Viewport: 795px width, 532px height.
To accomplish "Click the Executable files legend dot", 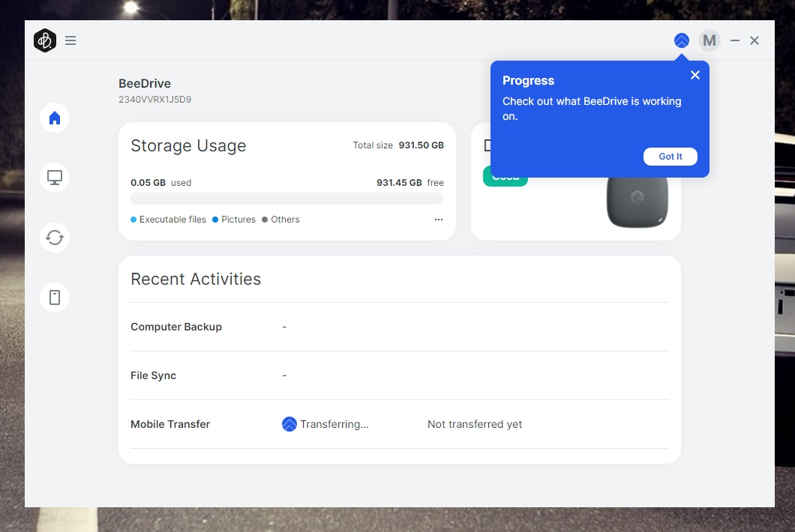I will pyautogui.click(x=133, y=220).
